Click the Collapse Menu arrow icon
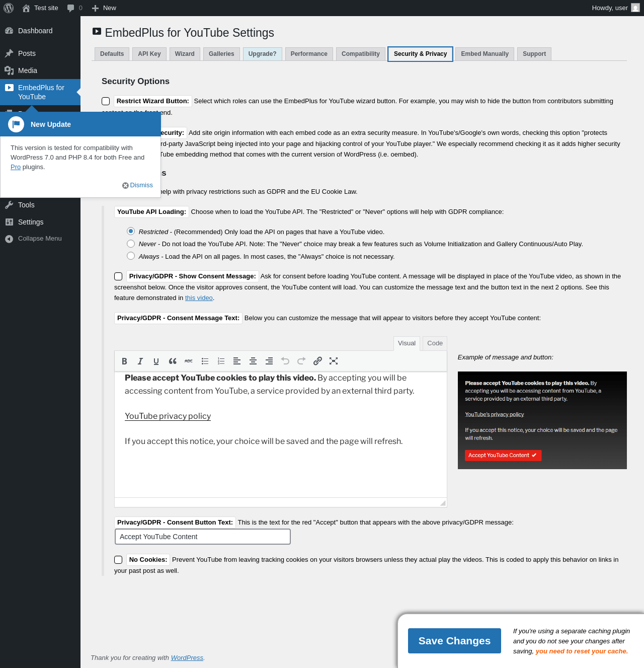This screenshot has height=668, width=644. point(9,239)
